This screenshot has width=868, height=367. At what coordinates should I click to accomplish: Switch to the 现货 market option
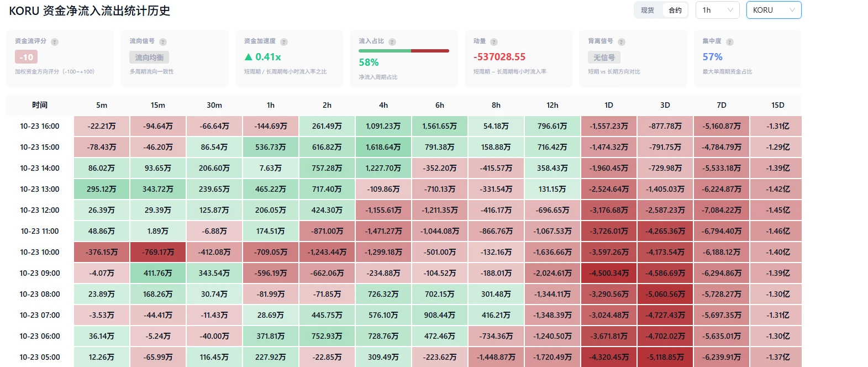point(648,11)
